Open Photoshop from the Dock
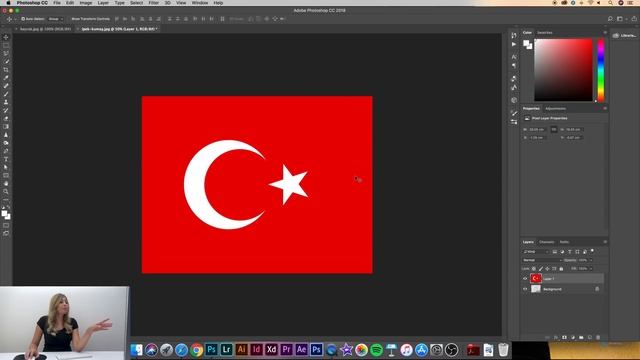This screenshot has height=360, width=640. point(211,350)
